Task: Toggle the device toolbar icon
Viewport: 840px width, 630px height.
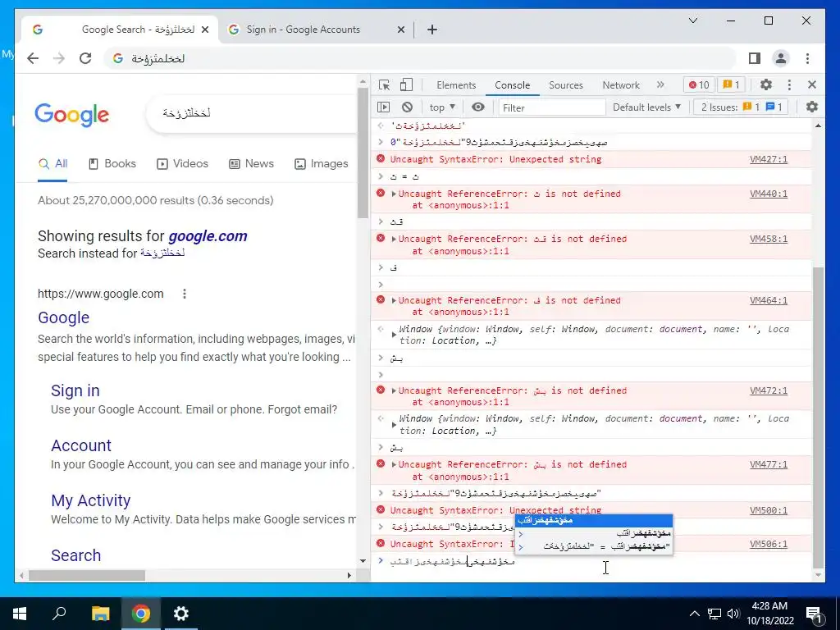Action: point(407,84)
